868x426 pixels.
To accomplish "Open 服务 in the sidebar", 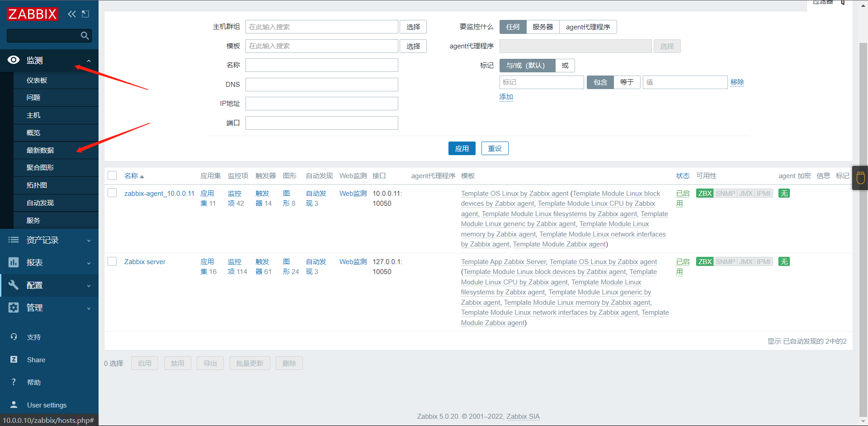I will (56, 220).
